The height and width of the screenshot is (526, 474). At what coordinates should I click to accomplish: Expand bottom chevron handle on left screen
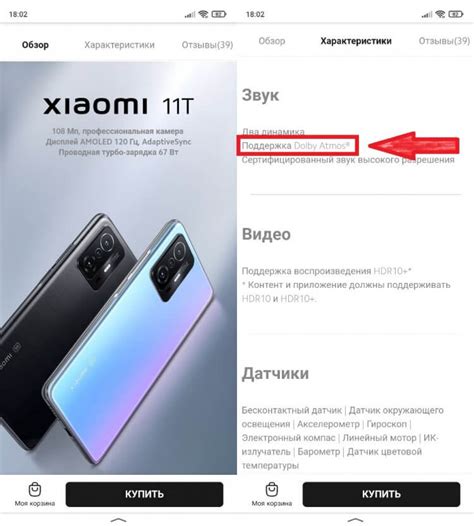click(x=119, y=520)
